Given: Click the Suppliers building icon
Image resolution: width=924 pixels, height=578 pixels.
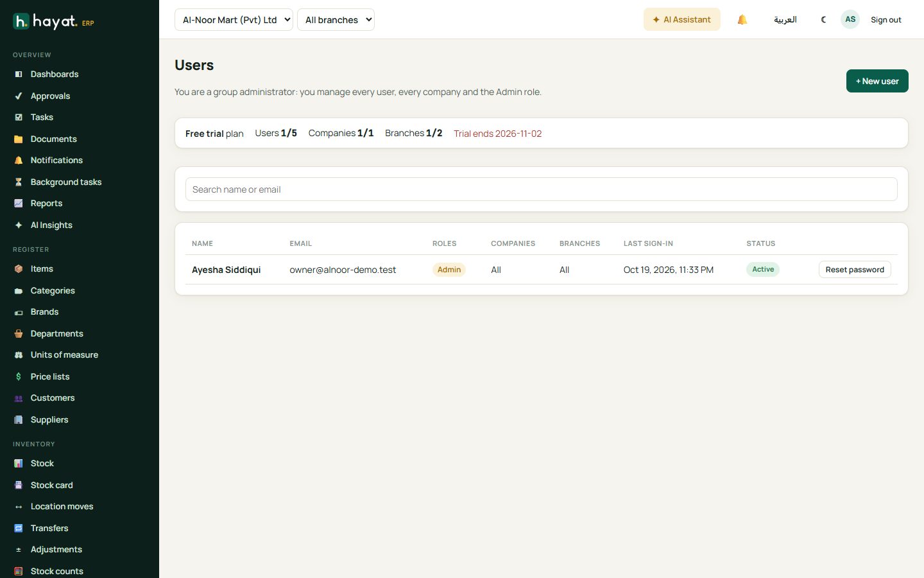Looking at the screenshot, I should pyautogui.click(x=19, y=420).
